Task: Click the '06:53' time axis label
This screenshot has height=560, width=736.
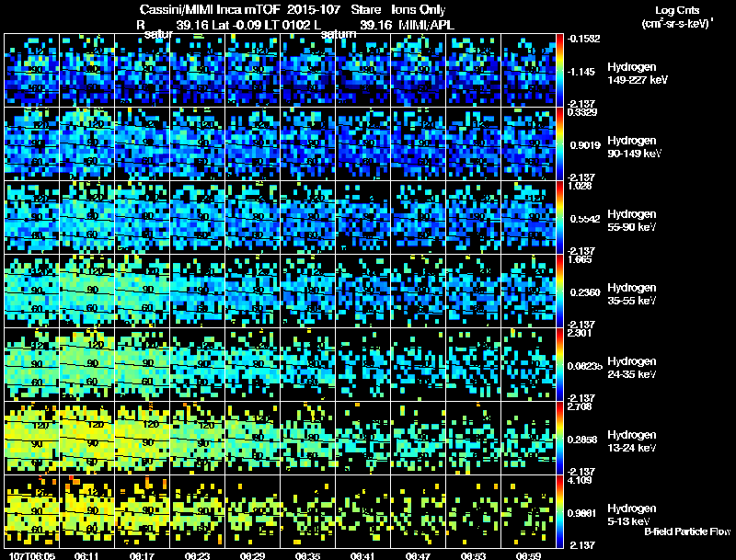Action: 473,556
